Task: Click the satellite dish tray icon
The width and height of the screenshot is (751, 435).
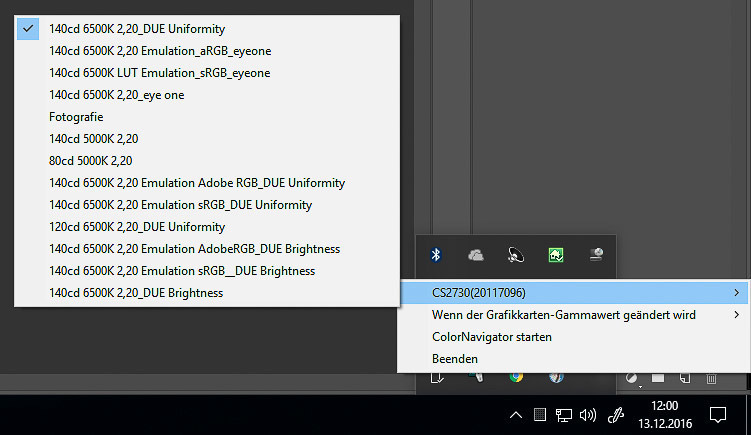Action: [516, 255]
